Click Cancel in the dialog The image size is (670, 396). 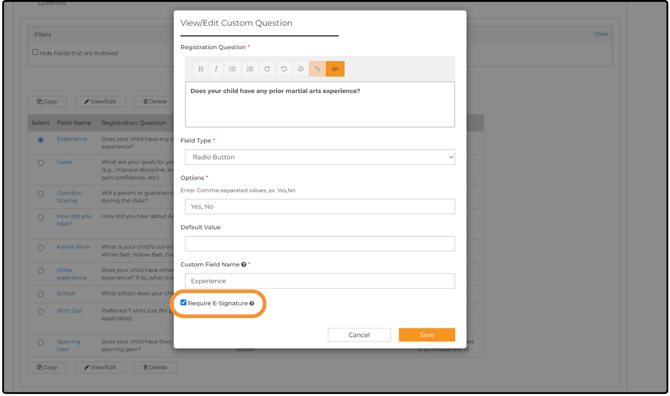click(359, 335)
